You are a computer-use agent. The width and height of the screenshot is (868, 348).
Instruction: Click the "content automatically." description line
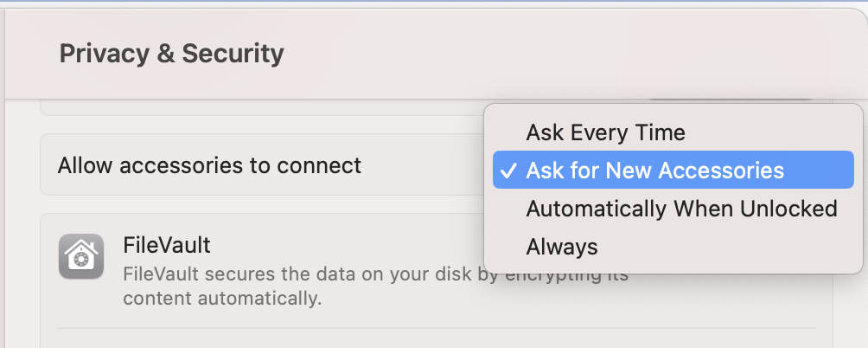(x=221, y=300)
